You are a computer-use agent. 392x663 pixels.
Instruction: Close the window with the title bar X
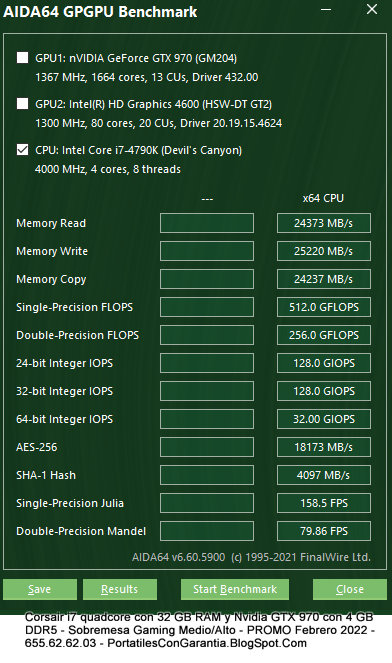(x=372, y=9)
